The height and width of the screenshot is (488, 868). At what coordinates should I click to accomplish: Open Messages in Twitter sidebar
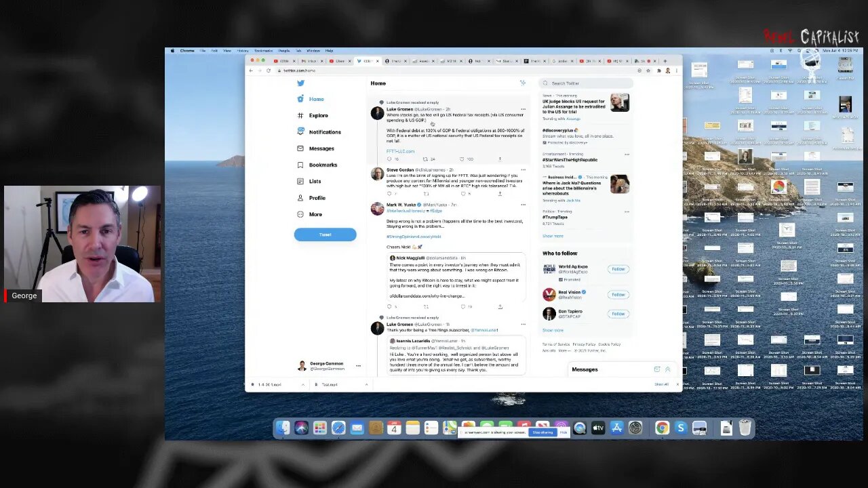(x=315, y=148)
